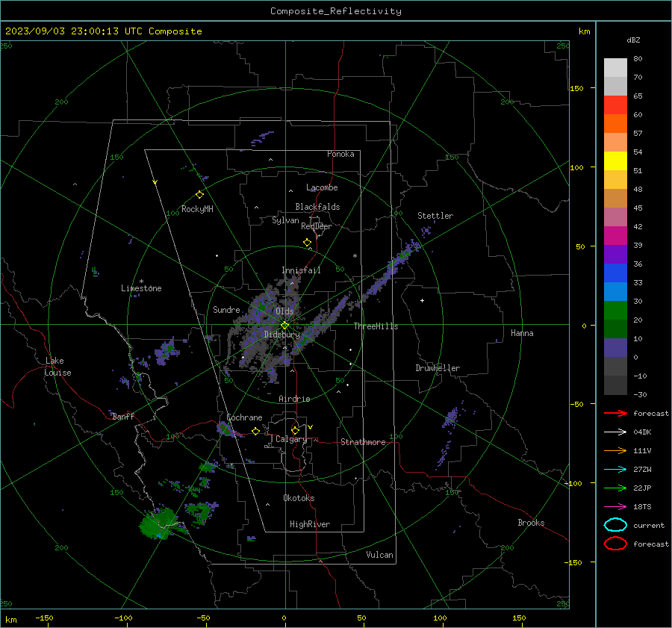Click the Innisfail city label
The width and height of the screenshot is (672, 628).
(x=301, y=270)
